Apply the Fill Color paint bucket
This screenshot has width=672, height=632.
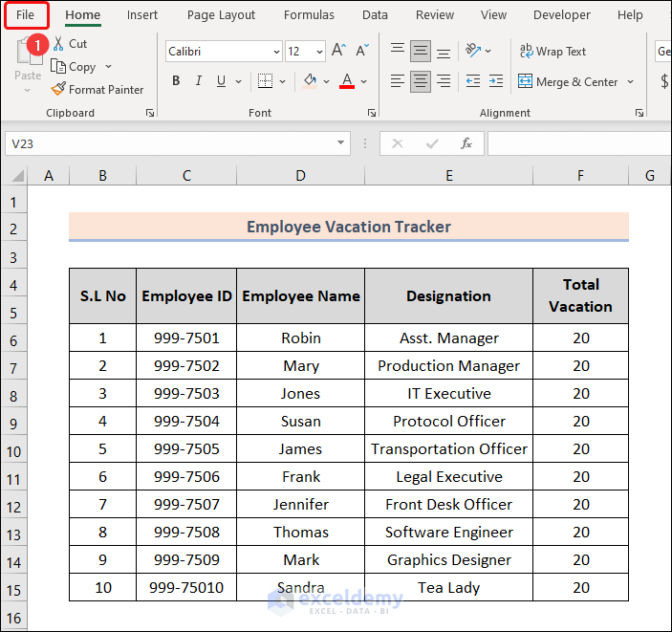[310, 80]
